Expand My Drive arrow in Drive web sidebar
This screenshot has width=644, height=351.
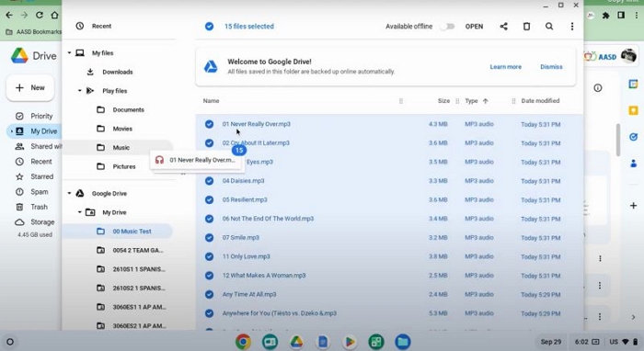click(11, 131)
